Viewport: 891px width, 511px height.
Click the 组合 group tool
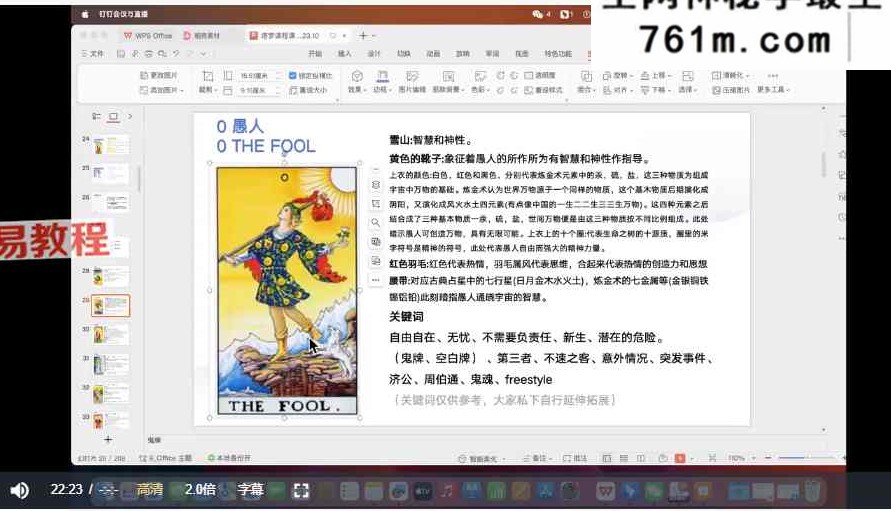pos(586,82)
